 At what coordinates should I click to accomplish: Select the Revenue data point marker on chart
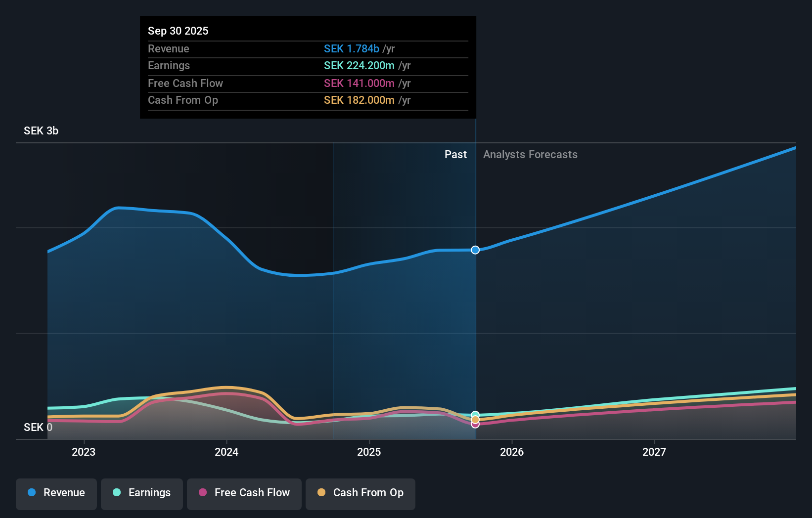pos(475,250)
